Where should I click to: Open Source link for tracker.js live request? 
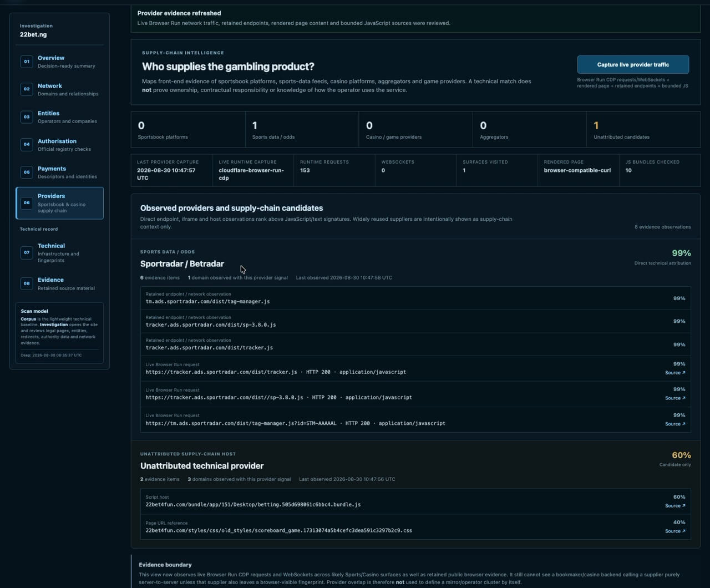click(675, 373)
